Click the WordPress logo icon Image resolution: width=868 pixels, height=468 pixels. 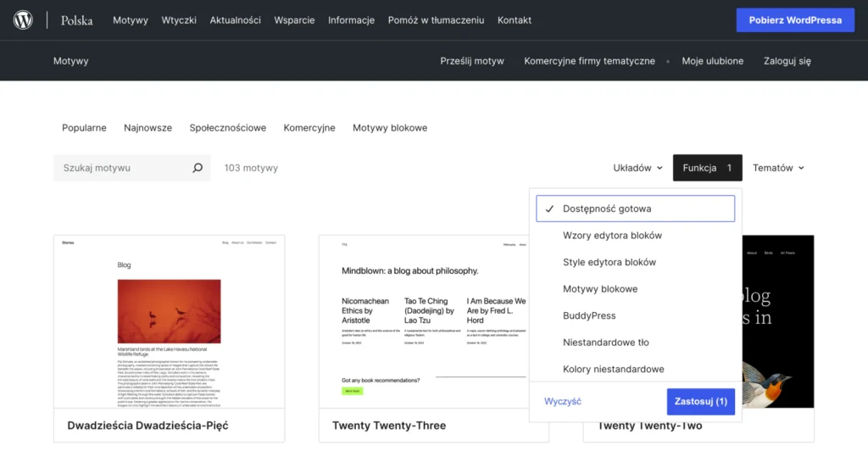(23, 20)
